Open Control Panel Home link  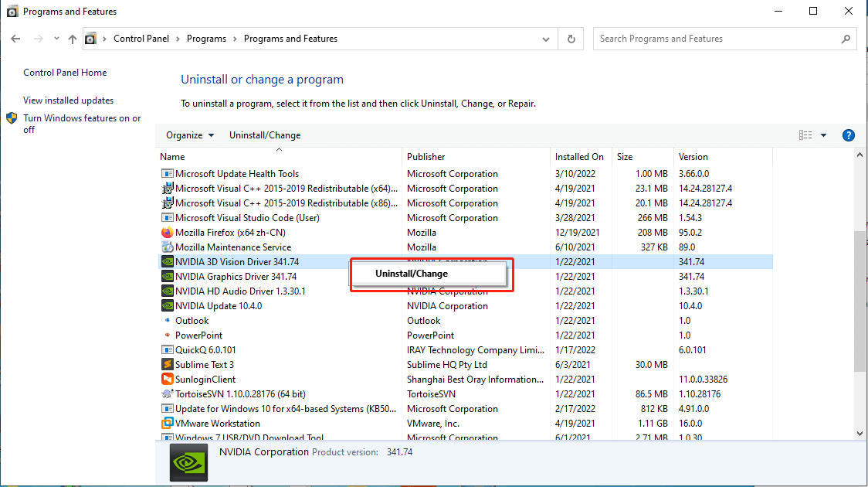click(x=65, y=73)
